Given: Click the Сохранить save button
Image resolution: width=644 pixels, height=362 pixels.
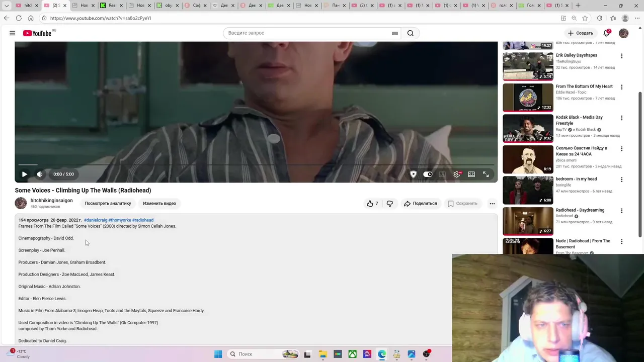Looking at the screenshot, I should (x=462, y=204).
